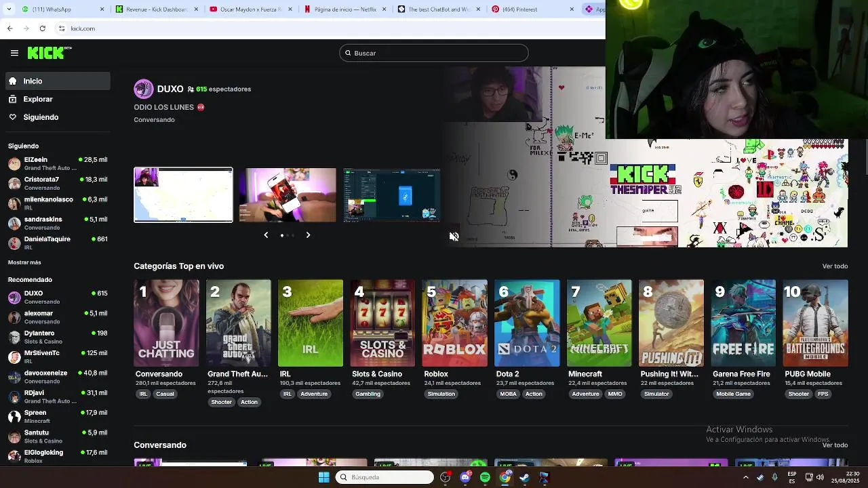This screenshot has width=868, height=488.
Task: Open Discord from the taskbar
Action: click(x=465, y=477)
